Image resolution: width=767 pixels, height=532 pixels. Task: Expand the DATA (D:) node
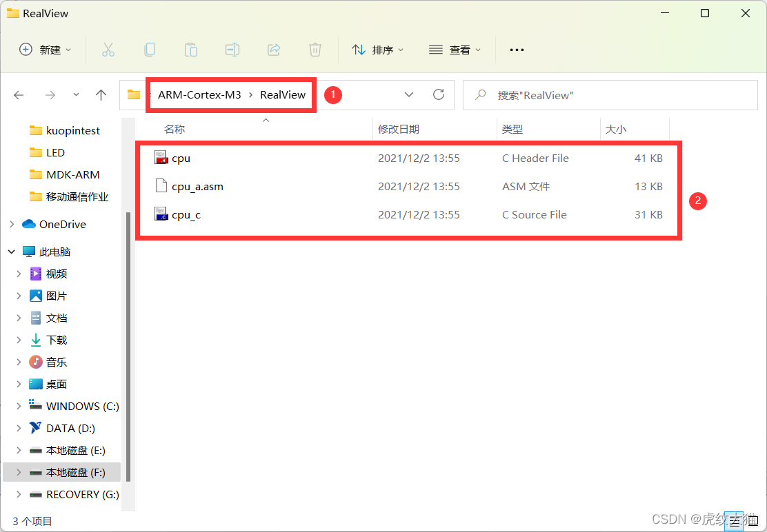pyautogui.click(x=19, y=428)
